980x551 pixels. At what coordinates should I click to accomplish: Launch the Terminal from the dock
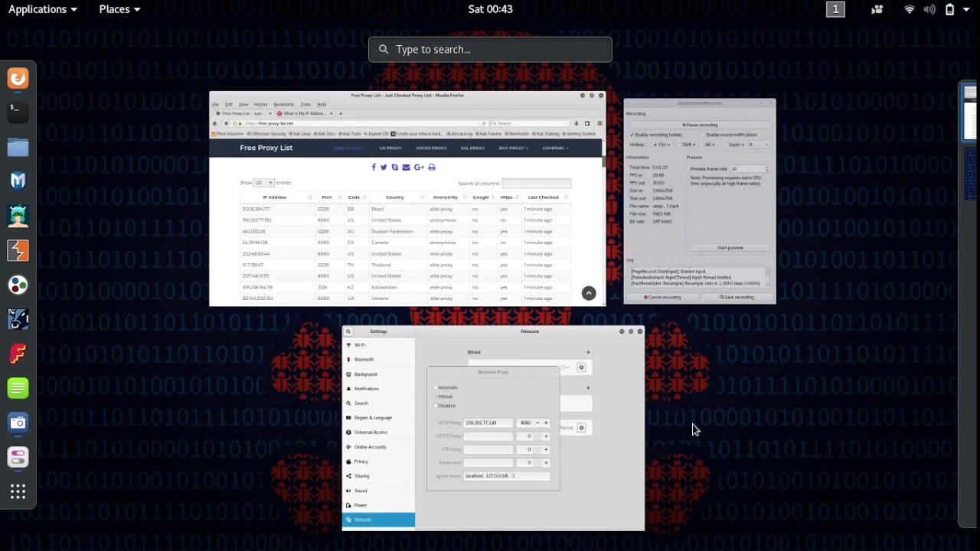pyautogui.click(x=18, y=112)
